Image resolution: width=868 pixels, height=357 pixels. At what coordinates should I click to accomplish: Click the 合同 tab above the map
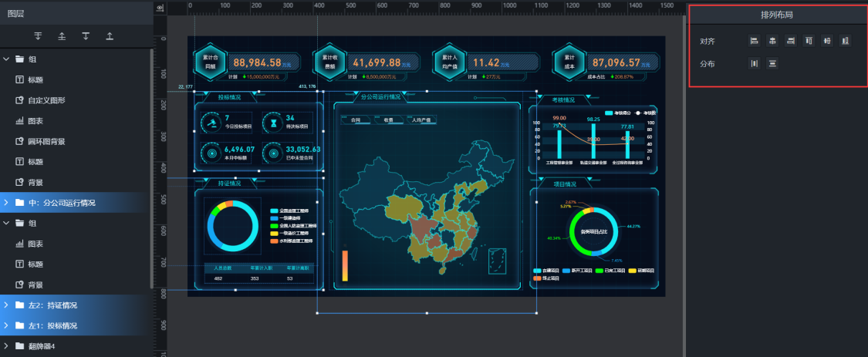click(356, 120)
